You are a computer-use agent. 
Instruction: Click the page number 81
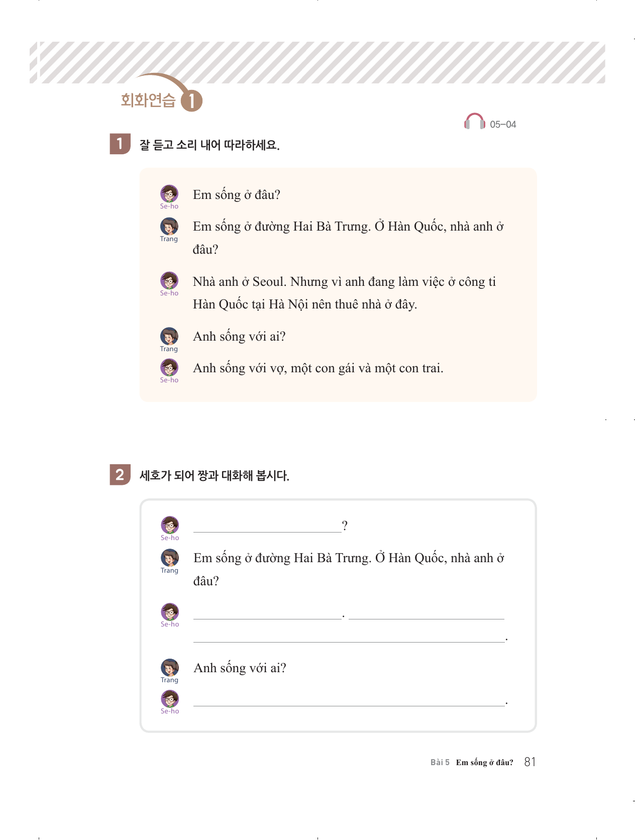(x=530, y=762)
